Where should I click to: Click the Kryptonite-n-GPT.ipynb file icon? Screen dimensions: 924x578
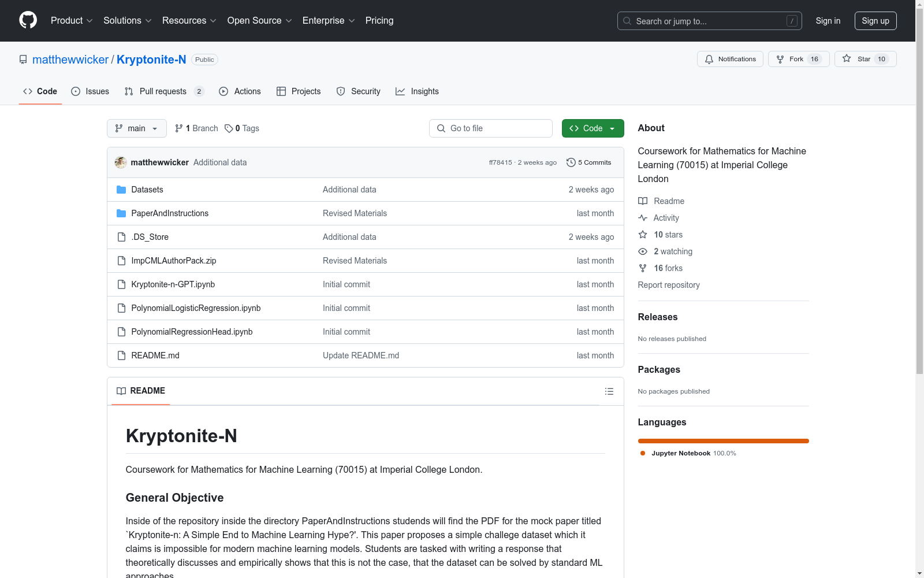coord(121,284)
